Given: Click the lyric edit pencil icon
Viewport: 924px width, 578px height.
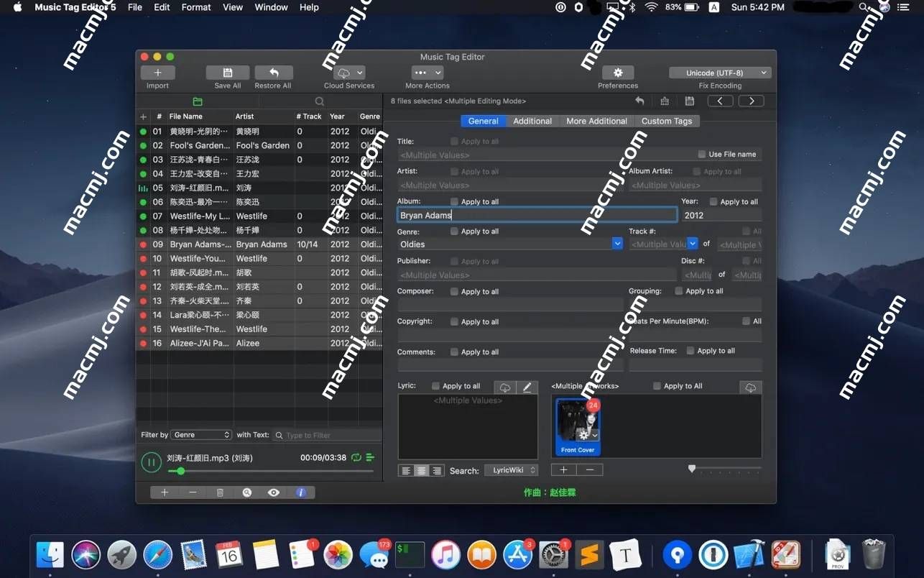Looking at the screenshot, I should coord(527,387).
